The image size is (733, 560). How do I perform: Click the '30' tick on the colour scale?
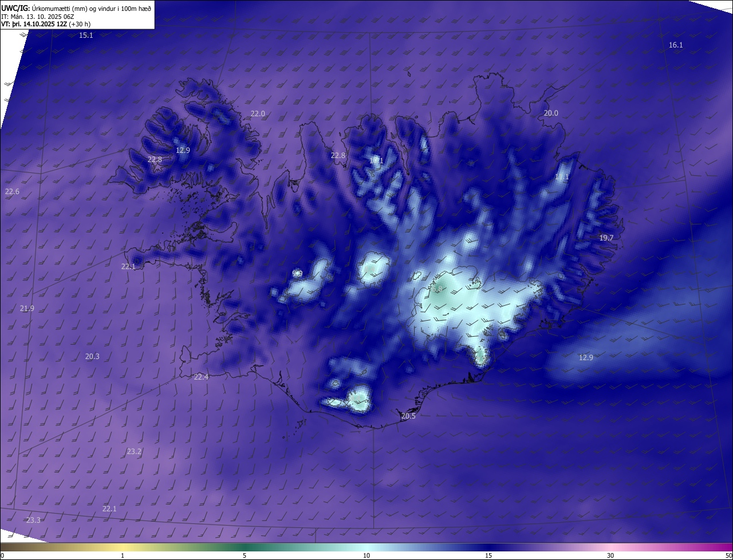pos(610,555)
